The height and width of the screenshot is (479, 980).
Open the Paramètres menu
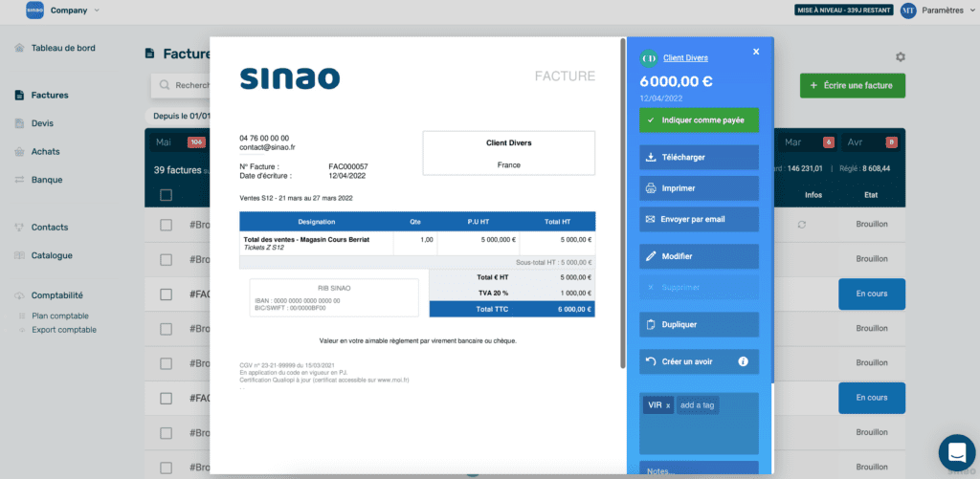pyautogui.click(x=947, y=10)
